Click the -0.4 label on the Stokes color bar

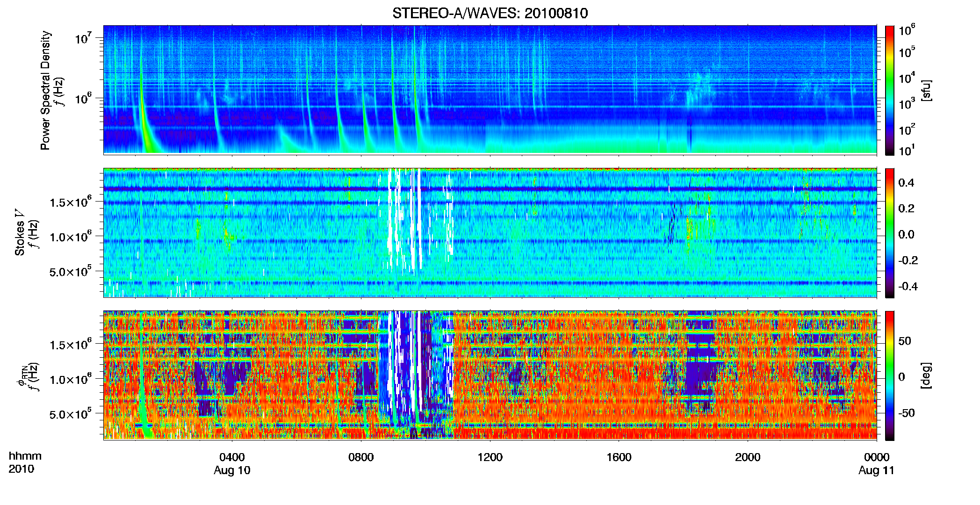coord(908,286)
